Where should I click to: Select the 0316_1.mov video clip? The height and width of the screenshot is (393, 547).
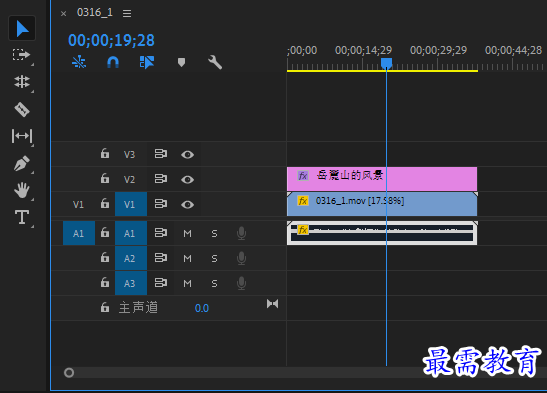coord(382,204)
